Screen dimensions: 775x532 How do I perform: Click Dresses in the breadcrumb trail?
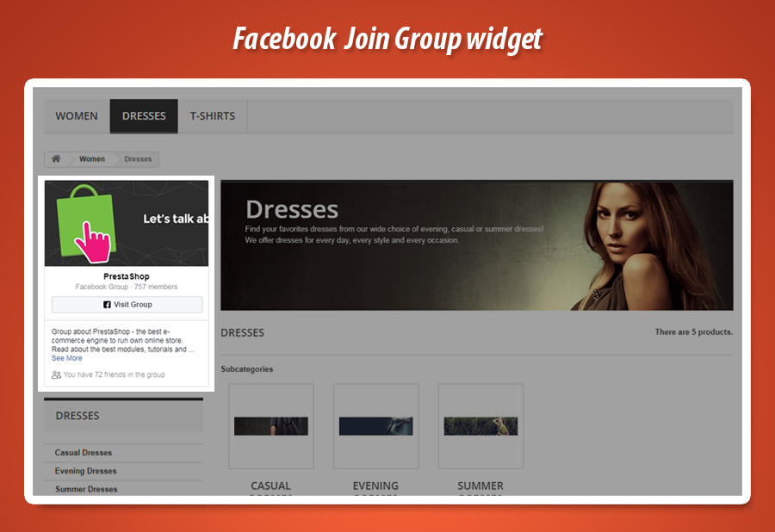(x=136, y=158)
